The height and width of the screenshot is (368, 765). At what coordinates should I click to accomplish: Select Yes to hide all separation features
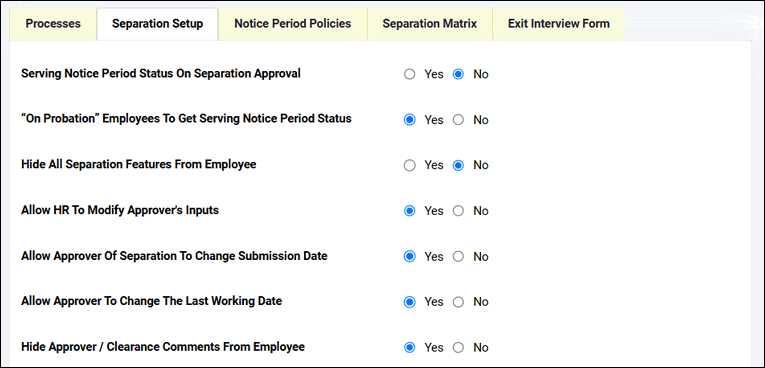click(x=410, y=165)
